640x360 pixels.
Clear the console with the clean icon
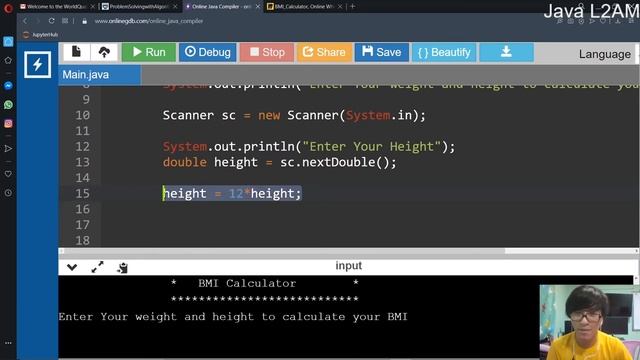coord(122,267)
